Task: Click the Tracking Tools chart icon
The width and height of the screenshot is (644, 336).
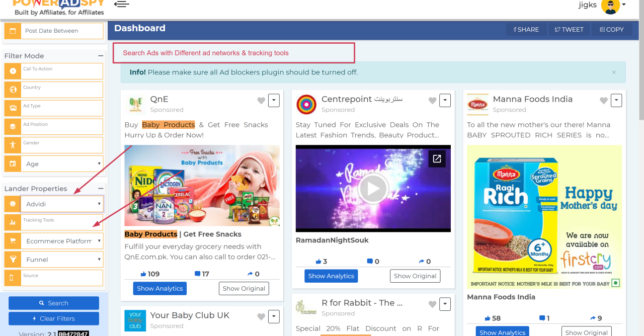Action: [x=13, y=222]
